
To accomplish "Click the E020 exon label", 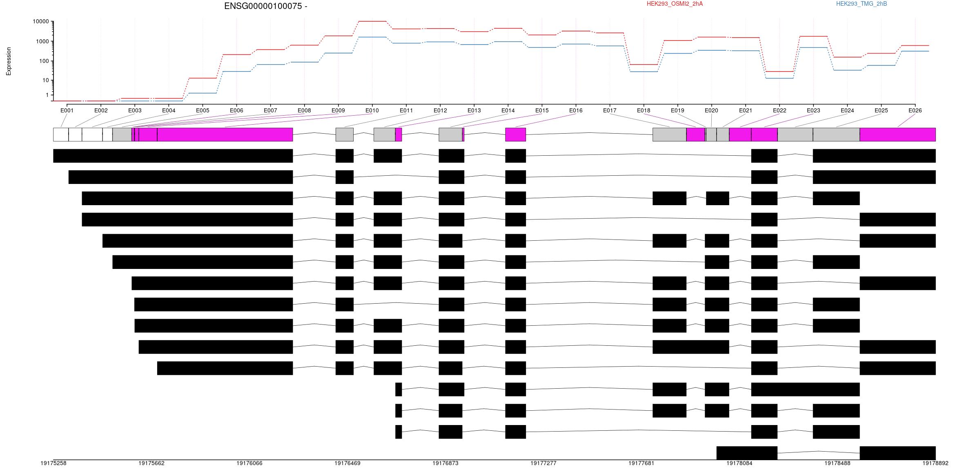I will click(x=711, y=110).
